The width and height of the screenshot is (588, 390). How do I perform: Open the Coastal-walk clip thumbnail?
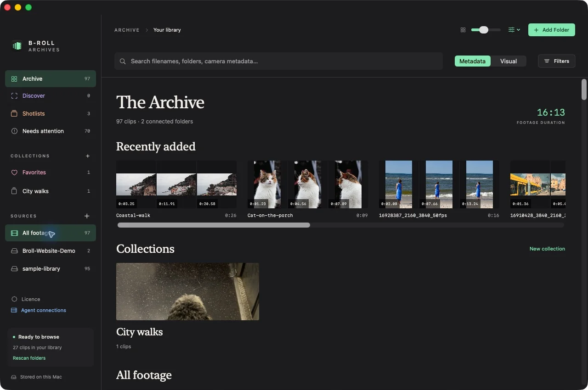(x=176, y=184)
